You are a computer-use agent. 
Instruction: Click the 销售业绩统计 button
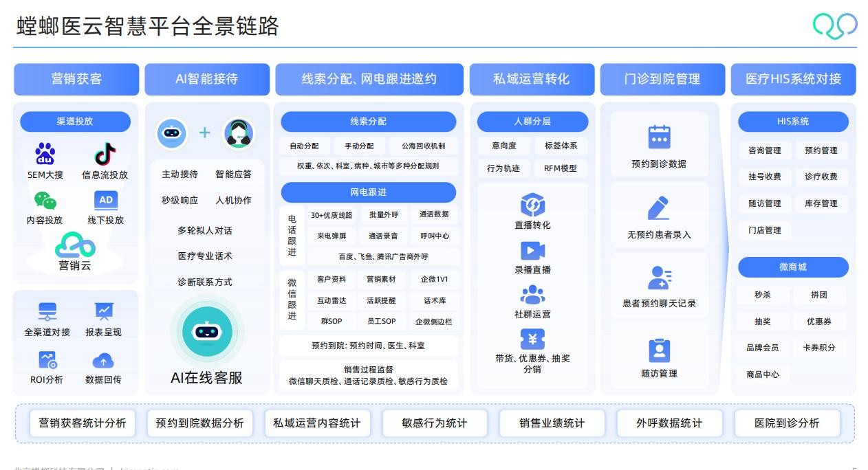(x=552, y=423)
